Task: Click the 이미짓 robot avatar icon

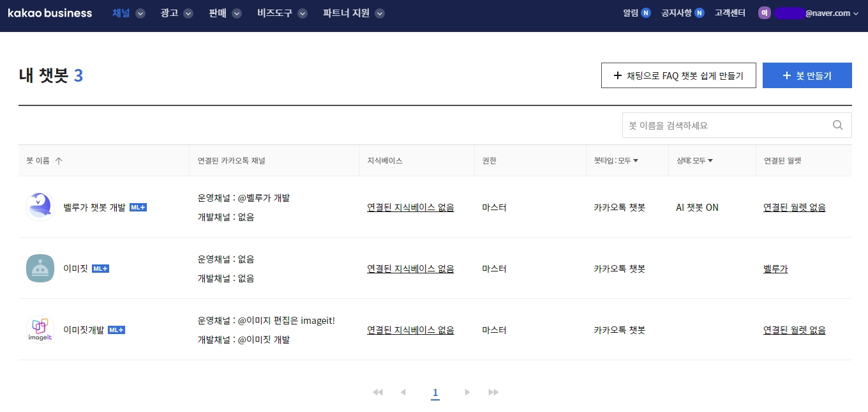Action: pos(40,268)
